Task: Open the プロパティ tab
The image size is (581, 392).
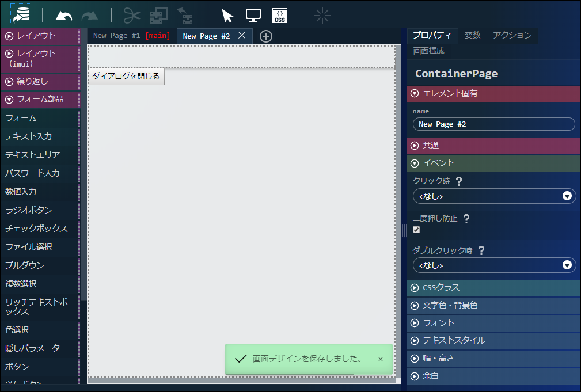Action: [432, 35]
